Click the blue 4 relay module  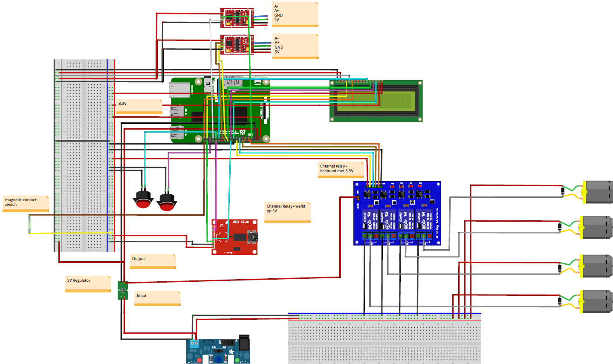click(x=397, y=214)
